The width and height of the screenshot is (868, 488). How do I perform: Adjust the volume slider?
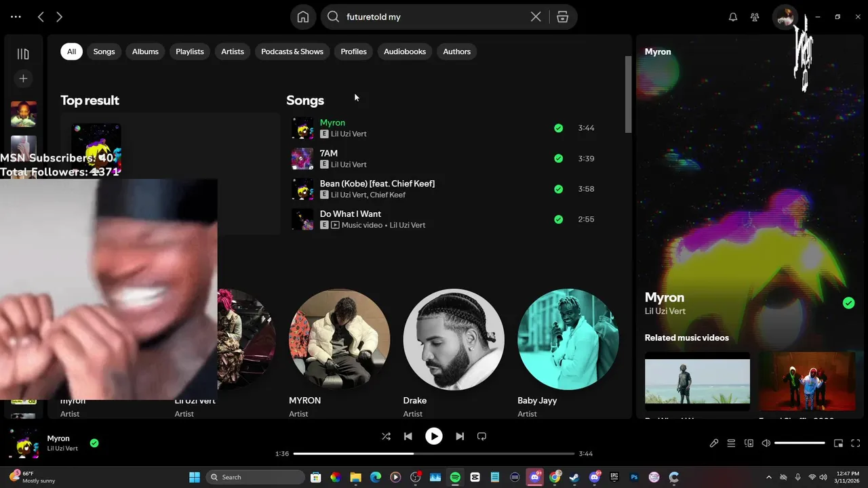point(800,443)
